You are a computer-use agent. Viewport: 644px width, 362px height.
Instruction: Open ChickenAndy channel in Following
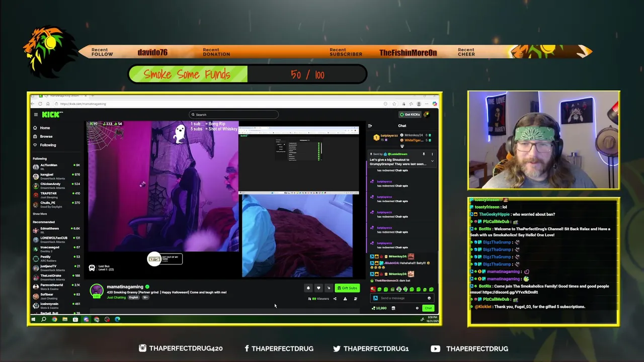(x=56, y=185)
